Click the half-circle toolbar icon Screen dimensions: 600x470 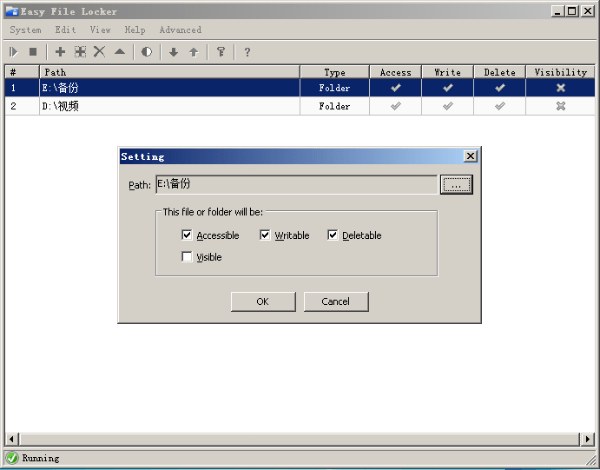[x=147, y=52]
